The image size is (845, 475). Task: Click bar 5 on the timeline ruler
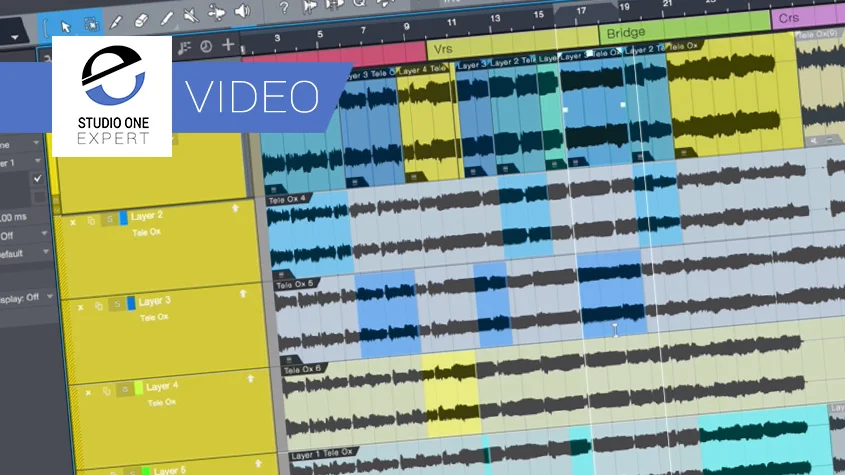click(320, 34)
